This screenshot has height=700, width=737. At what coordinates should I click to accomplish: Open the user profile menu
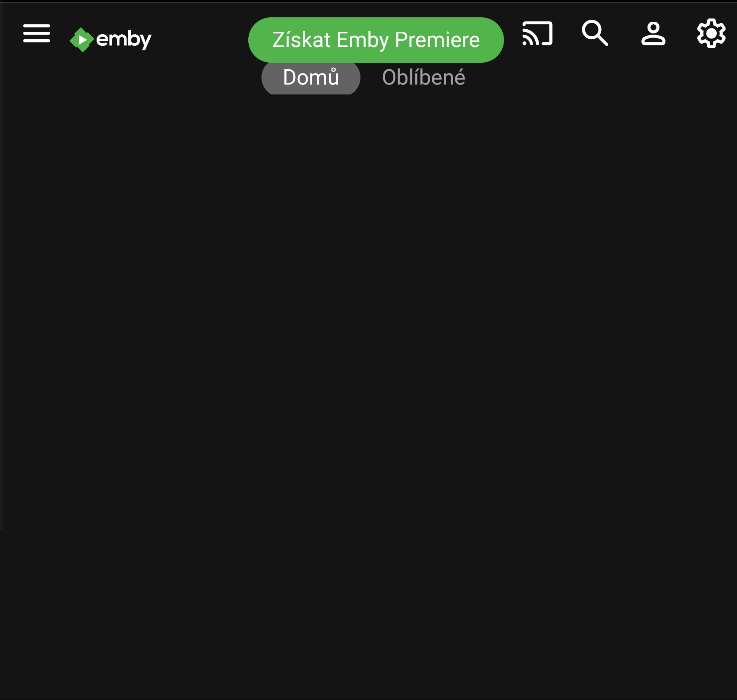pos(653,33)
